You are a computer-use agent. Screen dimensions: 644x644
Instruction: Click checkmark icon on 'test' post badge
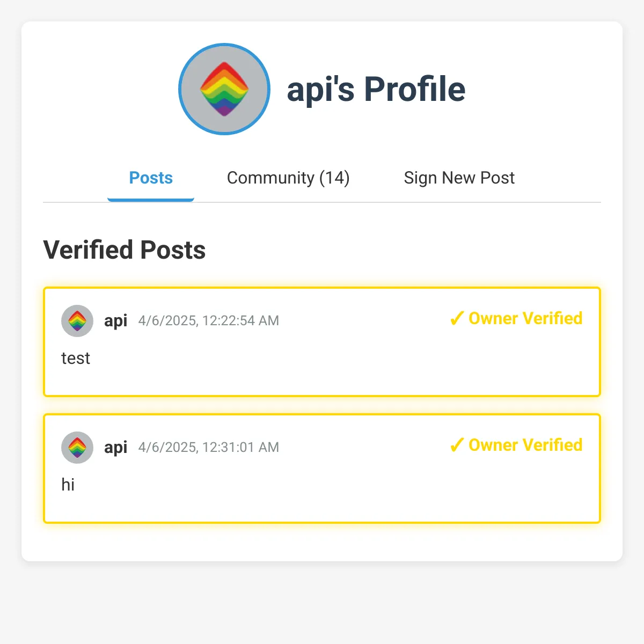pyautogui.click(x=456, y=319)
